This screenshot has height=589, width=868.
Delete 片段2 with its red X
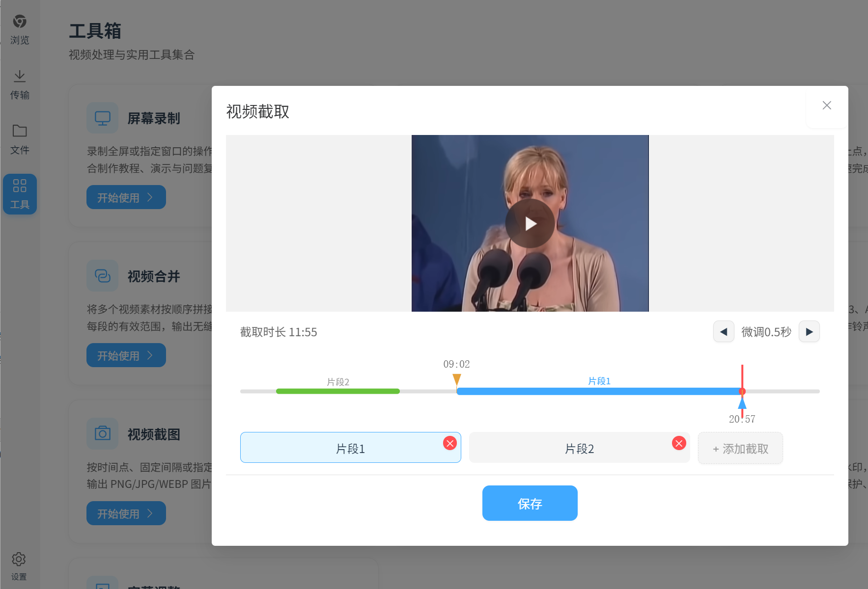click(x=679, y=443)
